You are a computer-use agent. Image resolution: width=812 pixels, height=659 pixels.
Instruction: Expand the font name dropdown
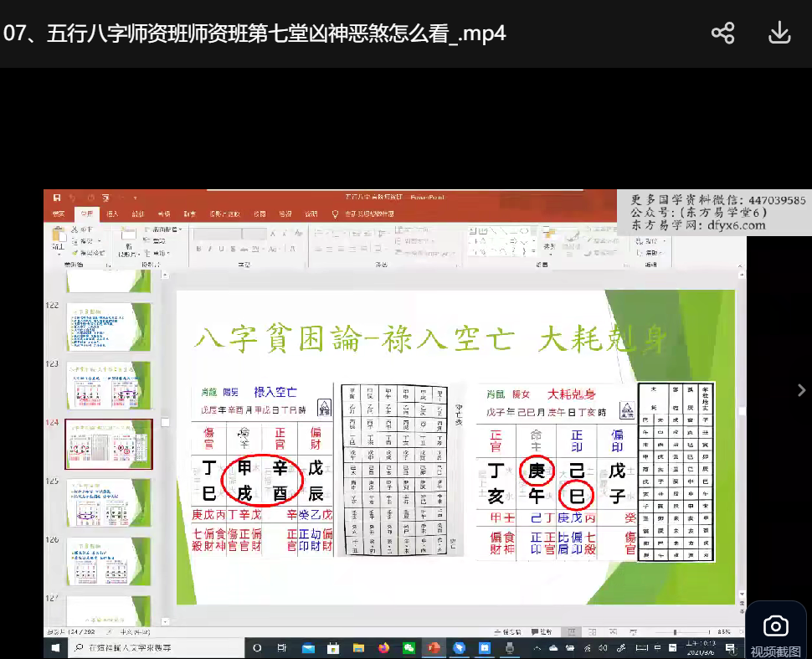coord(240,234)
